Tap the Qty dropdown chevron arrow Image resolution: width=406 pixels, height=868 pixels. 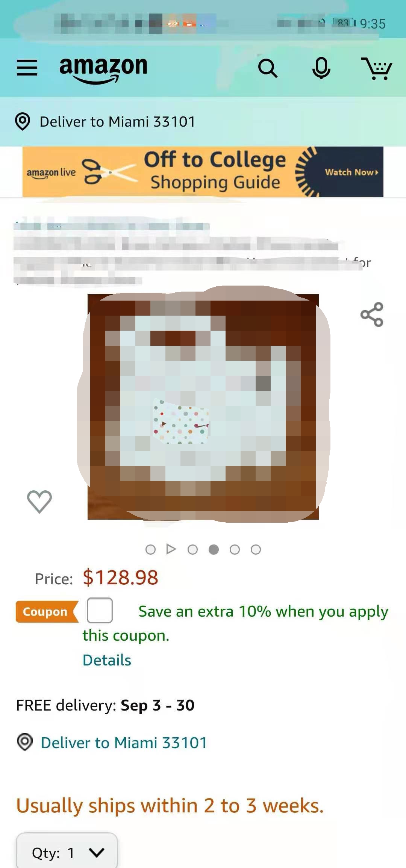(x=97, y=852)
